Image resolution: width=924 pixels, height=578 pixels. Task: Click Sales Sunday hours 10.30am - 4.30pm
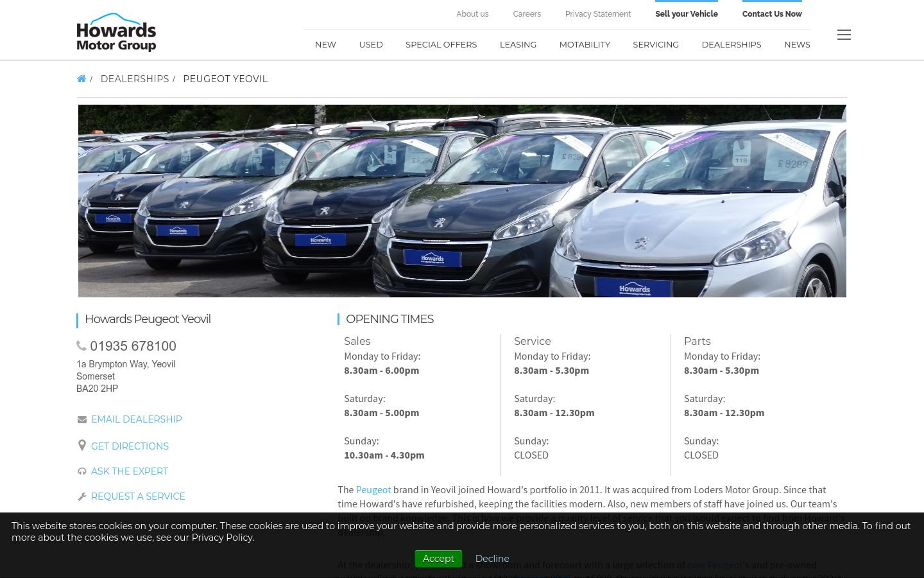click(384, 455)
